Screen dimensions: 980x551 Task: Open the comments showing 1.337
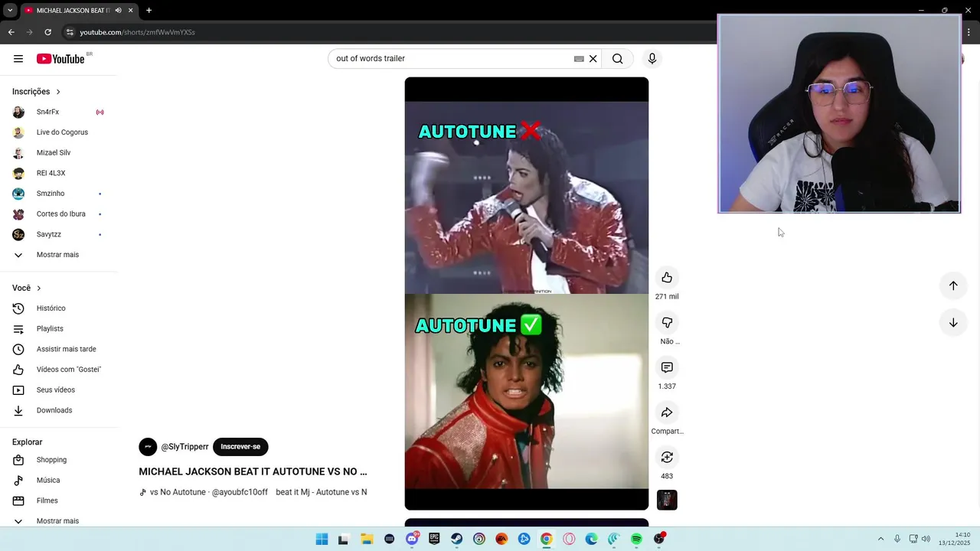point(667,367)
